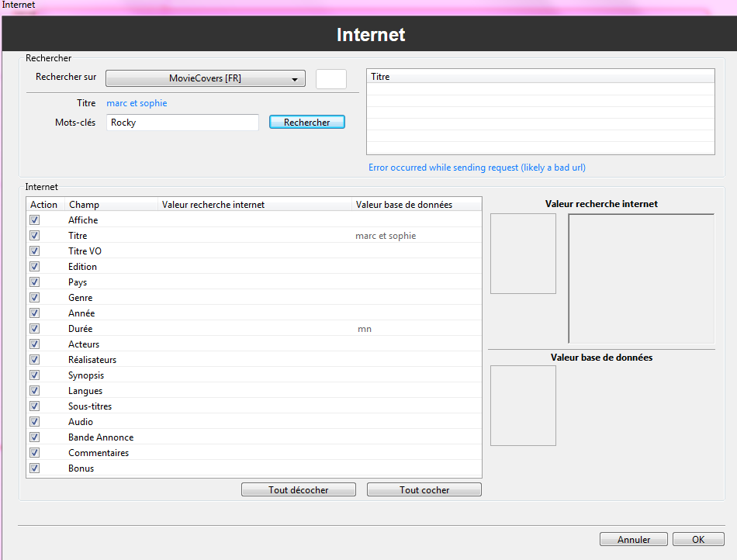
Task: Open the MovieCovers [FR] source dropdown
Action: point(205,78)
